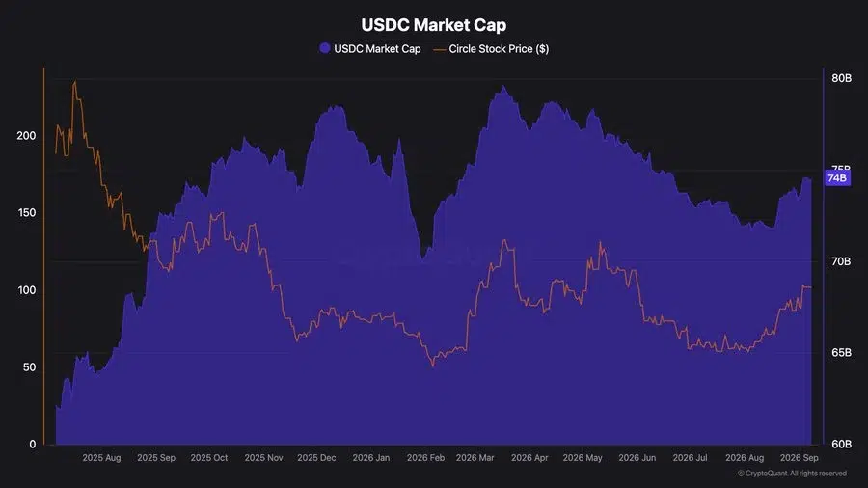Click the orange Circle Stock Price legend line
The height and width of the screenshot is (488, 868).
tap(440, 49)
